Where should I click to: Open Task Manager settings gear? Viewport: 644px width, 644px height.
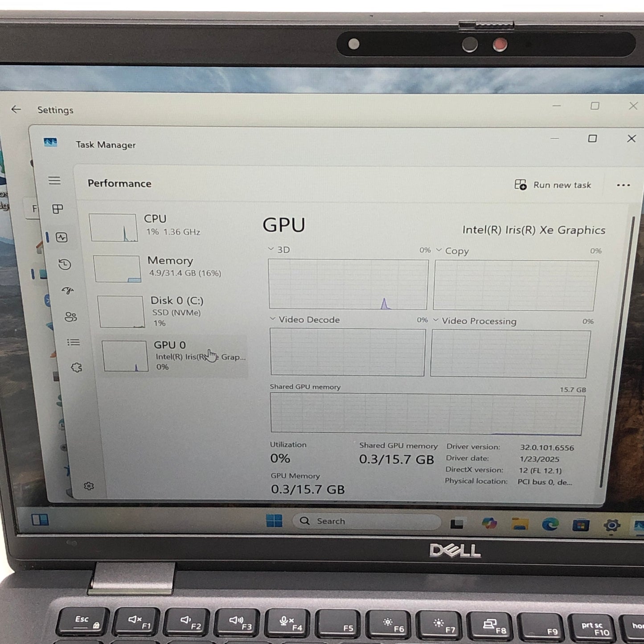click(x=89, y=486)
